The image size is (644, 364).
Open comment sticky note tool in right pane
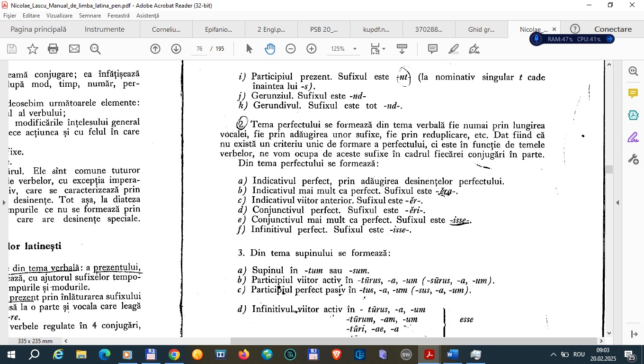633,93
